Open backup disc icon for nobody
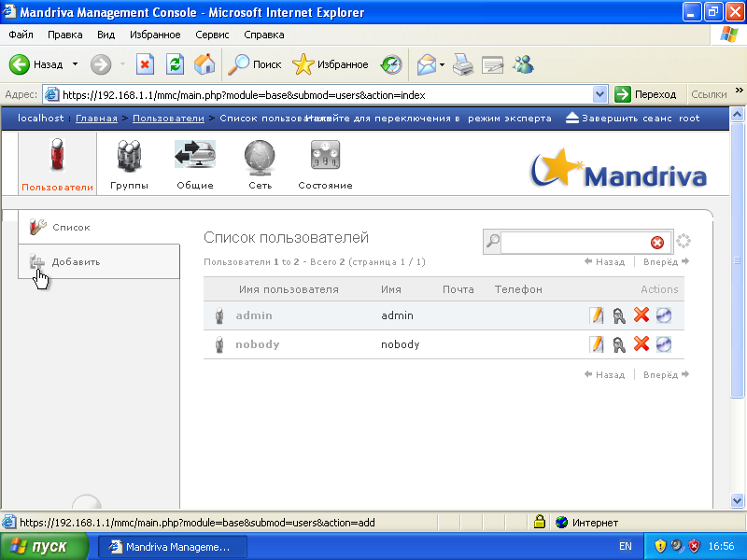Screen dimensions: 747x560 [664, 343]
